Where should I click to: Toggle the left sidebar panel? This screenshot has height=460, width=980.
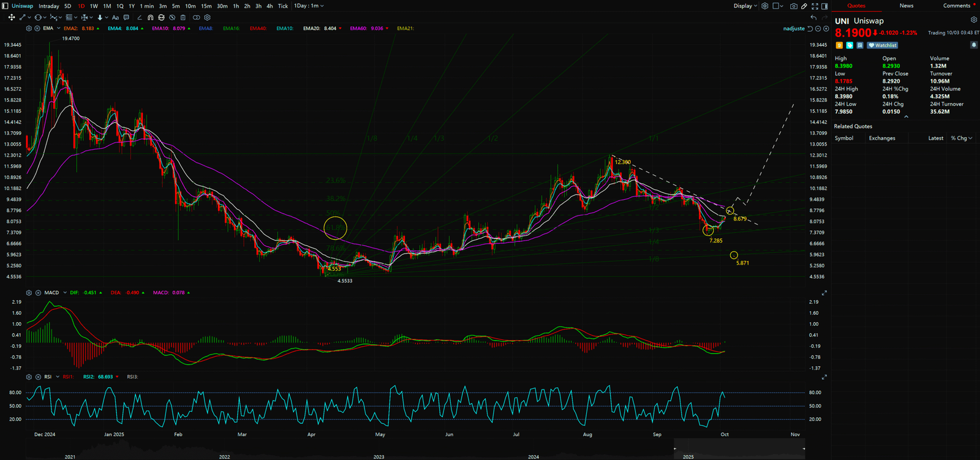coord(6,6)
